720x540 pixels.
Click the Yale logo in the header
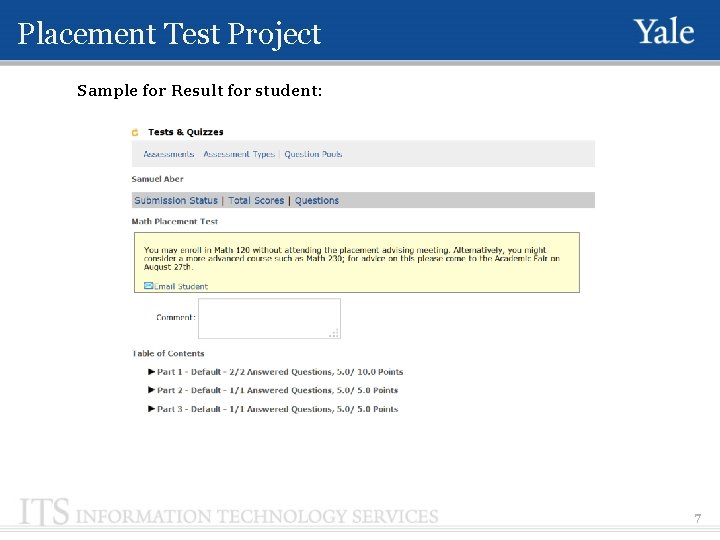pos(664,32)
